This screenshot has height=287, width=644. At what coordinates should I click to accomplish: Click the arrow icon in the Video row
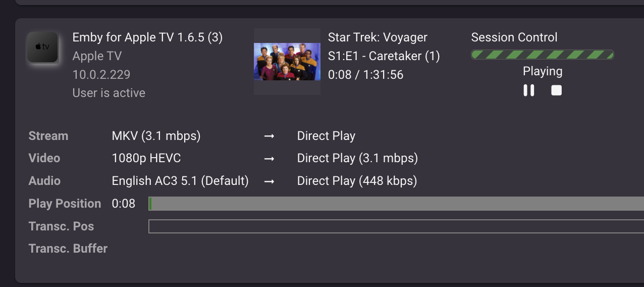269,159
